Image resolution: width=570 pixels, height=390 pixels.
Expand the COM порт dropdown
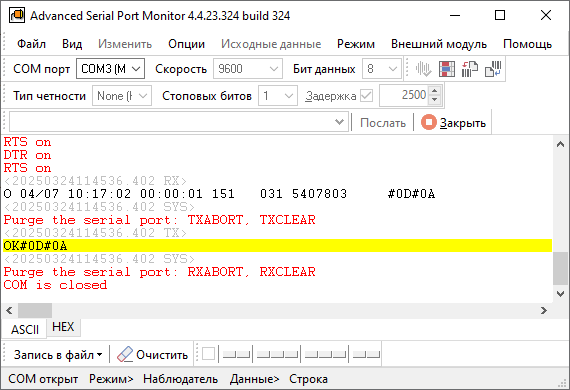pyautogui.click(x=111, y=69)
